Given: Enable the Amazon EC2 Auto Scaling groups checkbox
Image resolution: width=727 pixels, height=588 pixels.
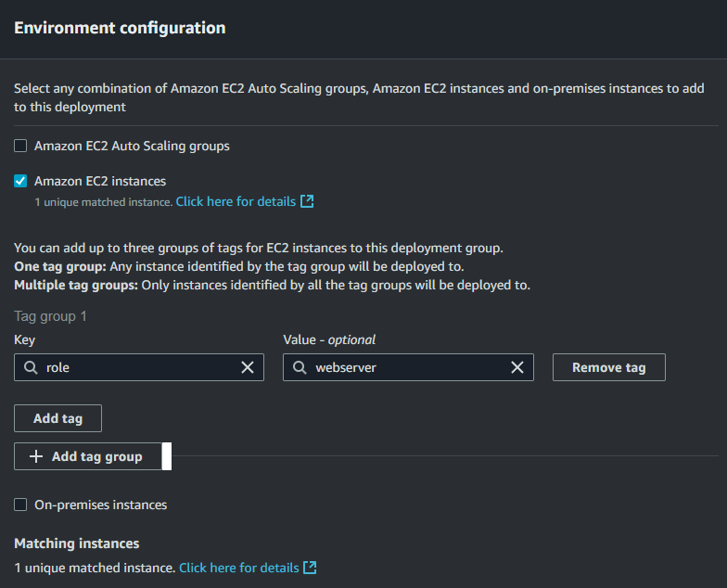Looking at the screenshot, I should [20, 146].
